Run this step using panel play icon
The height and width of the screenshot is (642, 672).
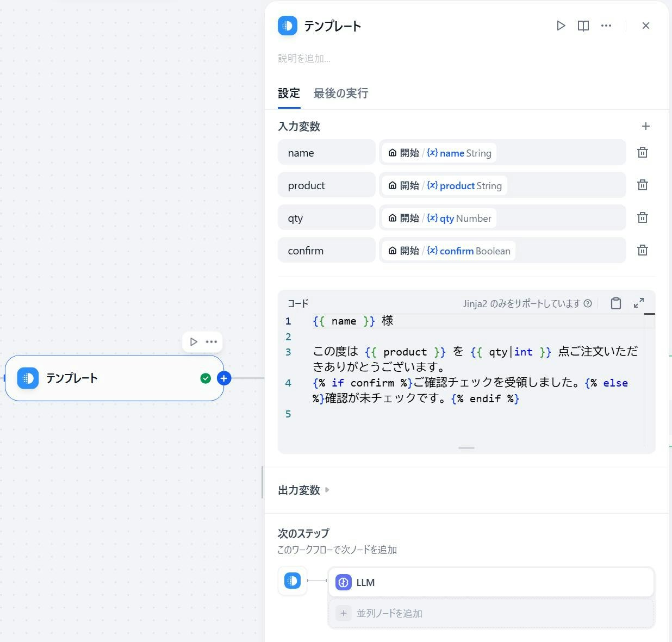pyautogui.click(x=561, y=26)
